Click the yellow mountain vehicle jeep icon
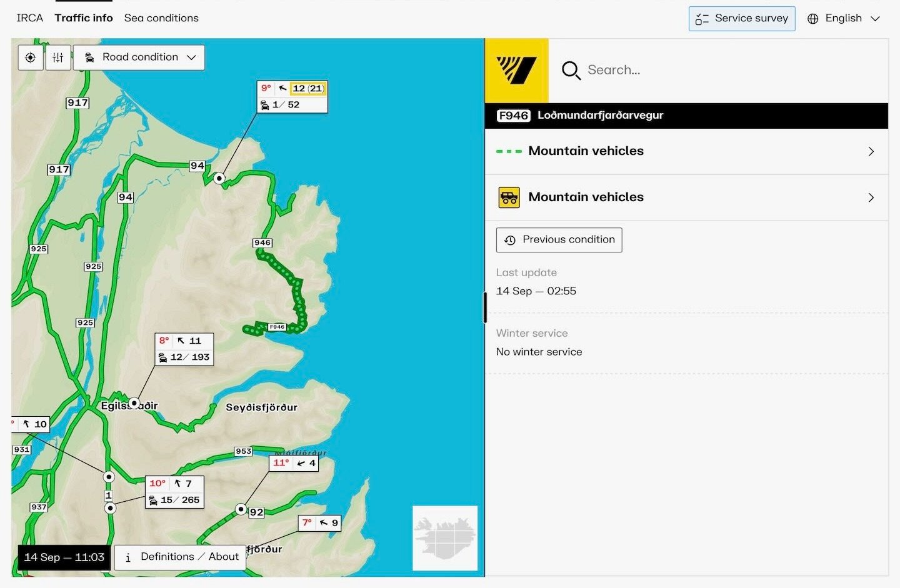Viewport: 900px width, 588px height. pyautogui.click(x=509, y=197)
